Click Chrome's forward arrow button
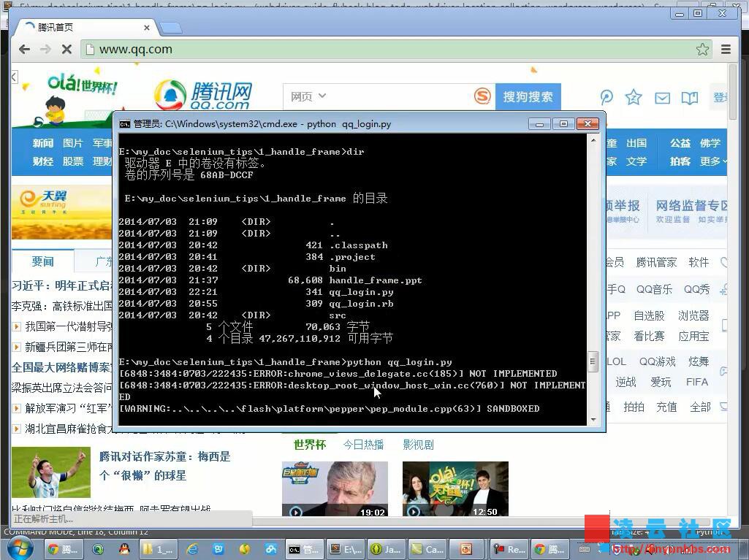Viewport: 749px width, 560px height. click(45, 49)
